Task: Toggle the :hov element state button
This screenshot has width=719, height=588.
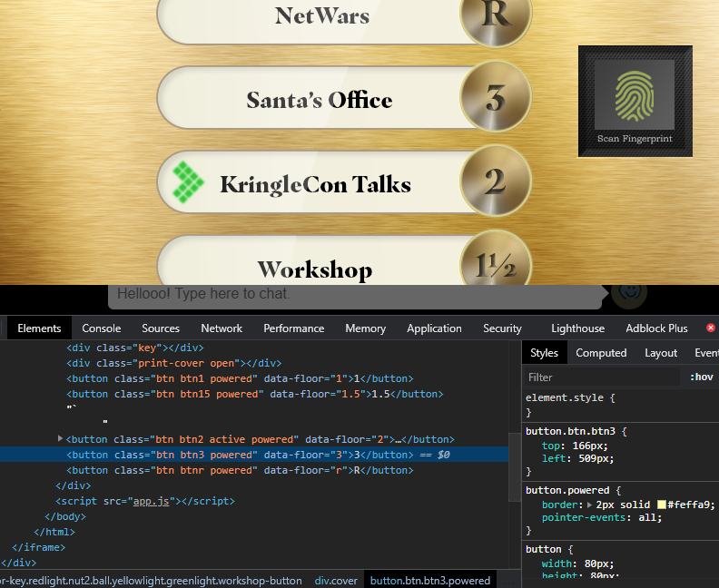Action: click(701, 377)
